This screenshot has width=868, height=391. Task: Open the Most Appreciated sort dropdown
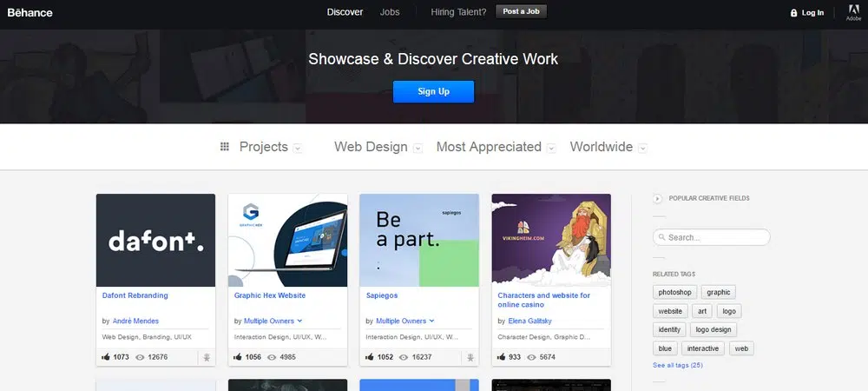(x=551, y=148)
